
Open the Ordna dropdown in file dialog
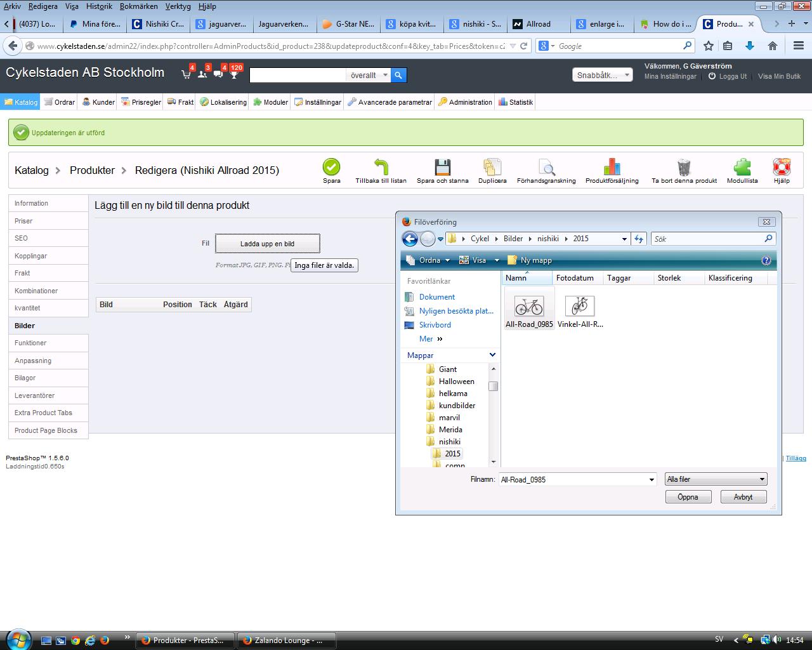point(427,260)
